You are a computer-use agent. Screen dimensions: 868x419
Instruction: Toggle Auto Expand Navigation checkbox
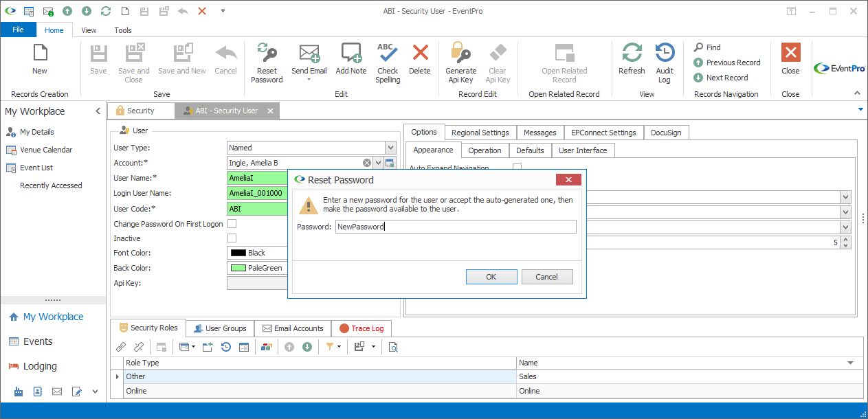pos(517,168)
